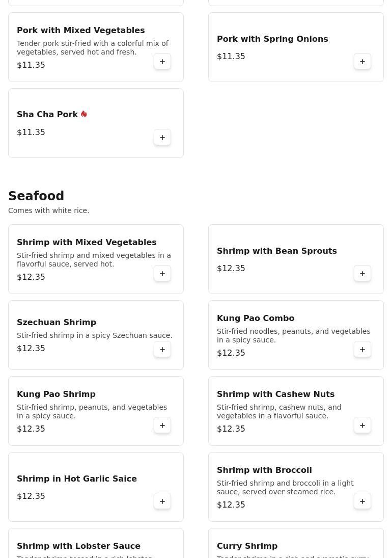
Task: Add Shrimp with Mixed Vegetables to cart
Action: 162,274
